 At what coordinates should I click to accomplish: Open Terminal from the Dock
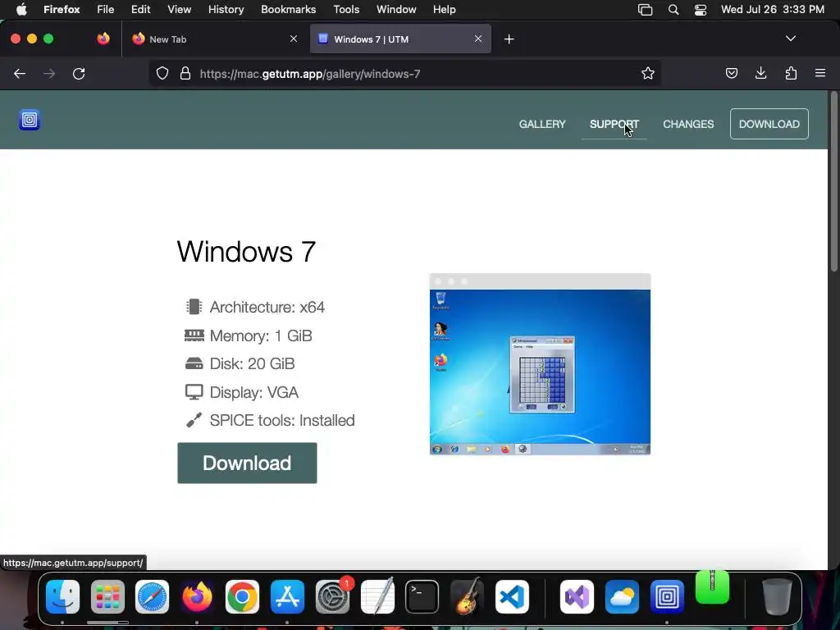422,596
